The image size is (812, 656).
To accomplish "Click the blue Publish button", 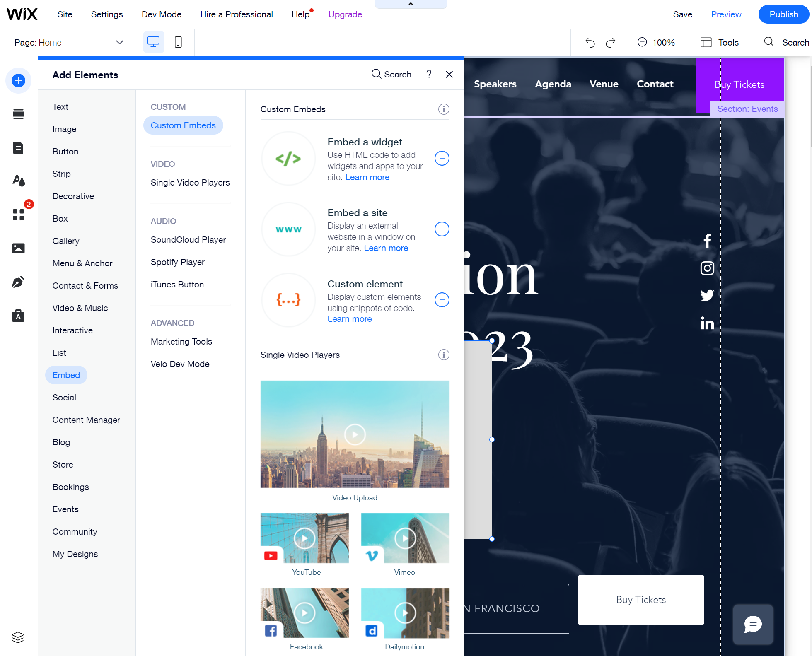I will [783, 14].
